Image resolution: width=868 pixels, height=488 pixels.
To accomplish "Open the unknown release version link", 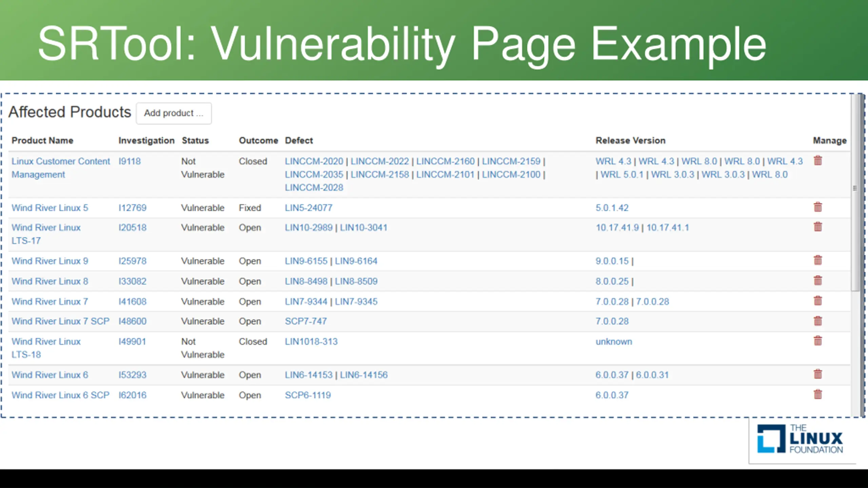I will coord(614,342).
